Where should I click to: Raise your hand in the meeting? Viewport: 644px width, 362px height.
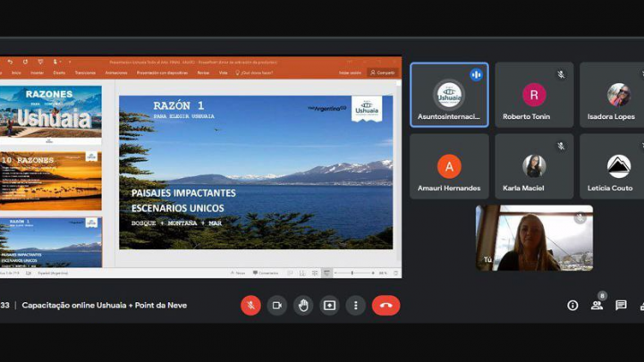[303, 305]
